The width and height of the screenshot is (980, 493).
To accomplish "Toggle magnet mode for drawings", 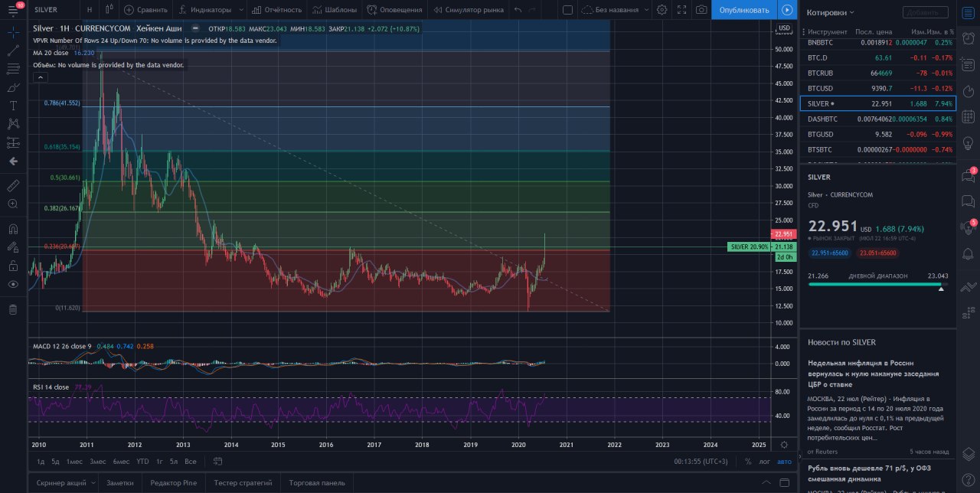I will 13,228.
